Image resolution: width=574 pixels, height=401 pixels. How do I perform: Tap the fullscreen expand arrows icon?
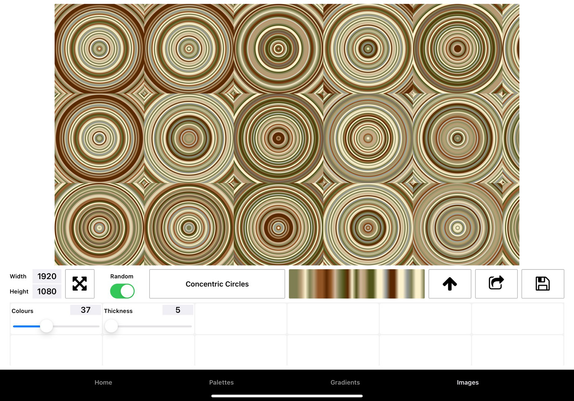(x=80, y=284)
